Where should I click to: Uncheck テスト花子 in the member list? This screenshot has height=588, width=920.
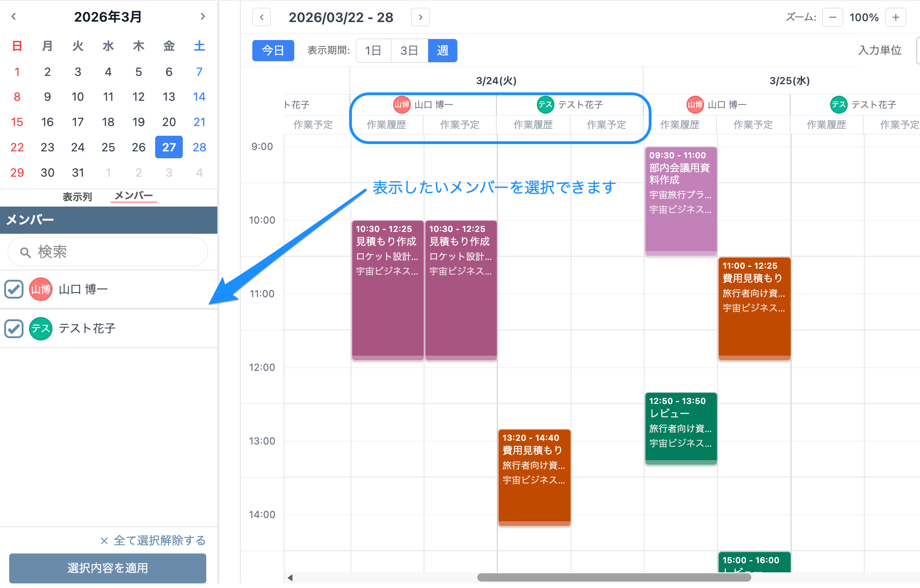(14, 329)
